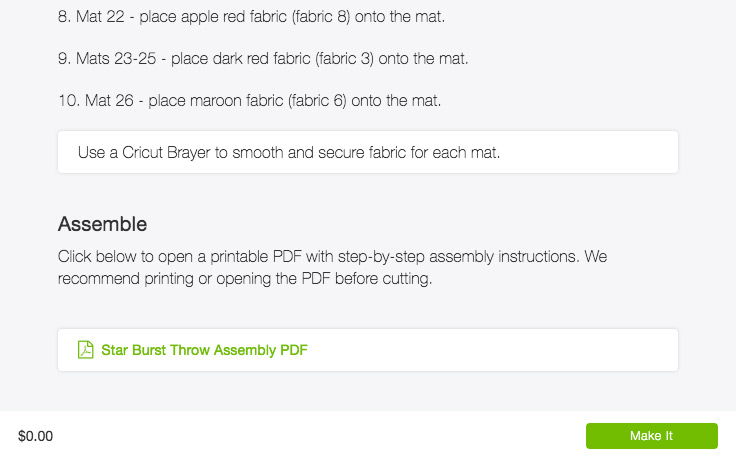Click the $0.00 price label

click(x=35, y=436)
